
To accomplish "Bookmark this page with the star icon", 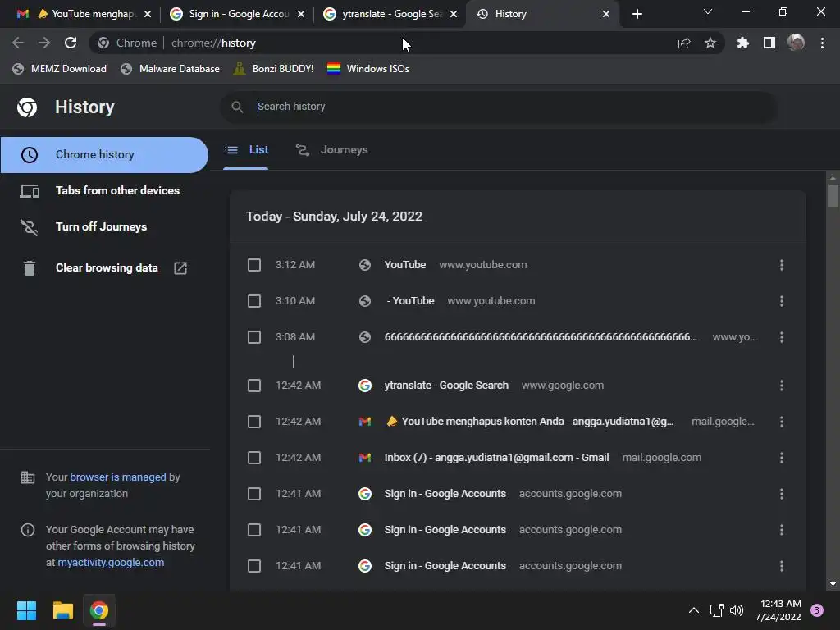I will (710, 43).
